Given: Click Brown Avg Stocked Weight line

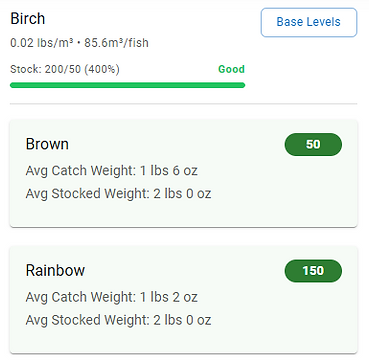Looking at the screenshot, I should pos(118,193).
